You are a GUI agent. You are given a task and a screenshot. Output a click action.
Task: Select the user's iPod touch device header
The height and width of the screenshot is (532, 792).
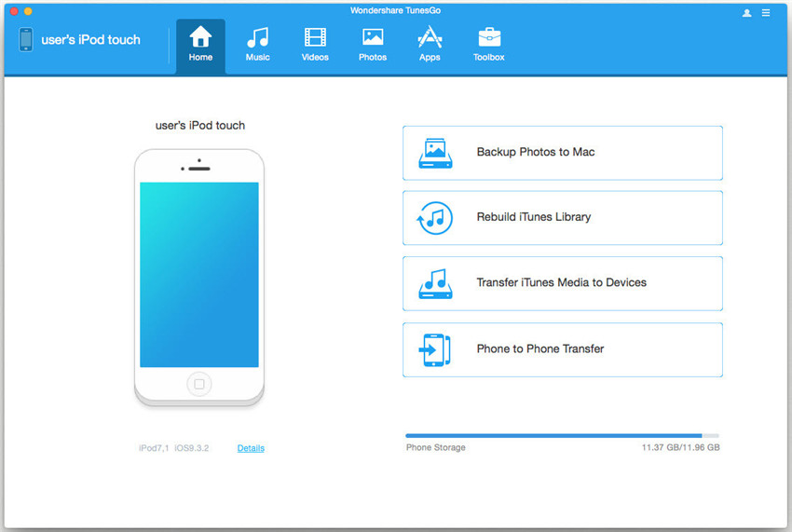click(79, 40)
